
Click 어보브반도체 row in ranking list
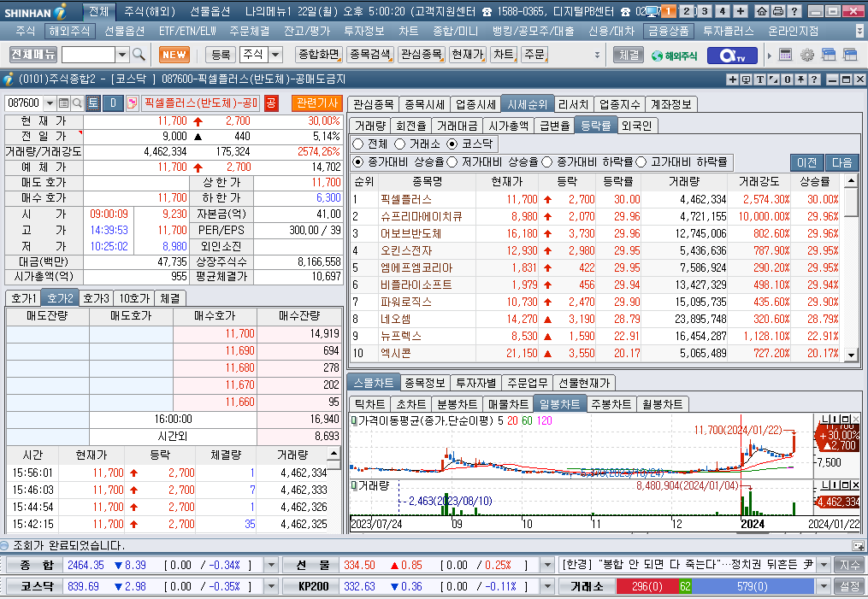pos(595,233)
